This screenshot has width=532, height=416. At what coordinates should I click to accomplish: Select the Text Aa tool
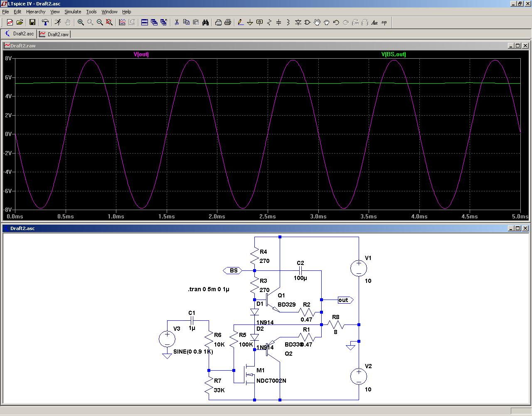tap(374, 22)
